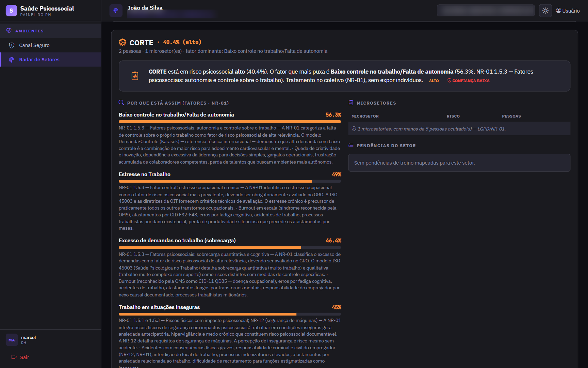Viewport: 588px width, 368px height.
Task: Click the 49% factor value
Action: tap(336, 174)
